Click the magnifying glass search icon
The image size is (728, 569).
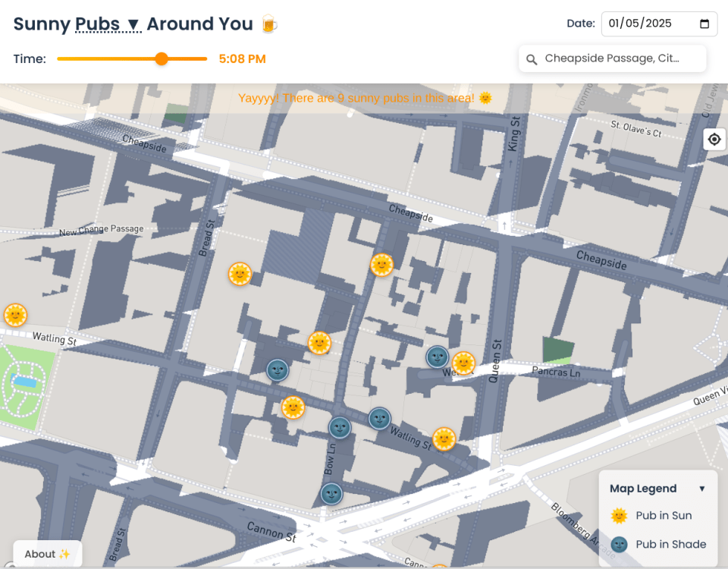(532, 59)
